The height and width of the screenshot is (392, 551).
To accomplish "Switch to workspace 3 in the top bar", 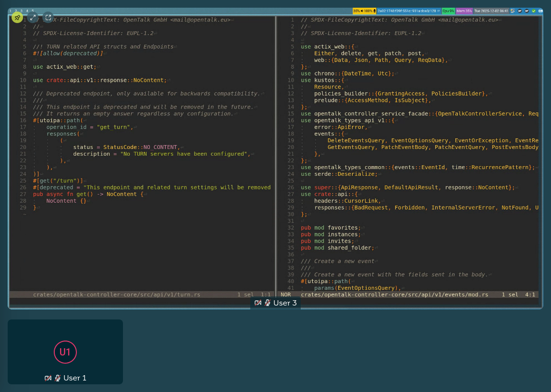I will (x=21, y=11).
